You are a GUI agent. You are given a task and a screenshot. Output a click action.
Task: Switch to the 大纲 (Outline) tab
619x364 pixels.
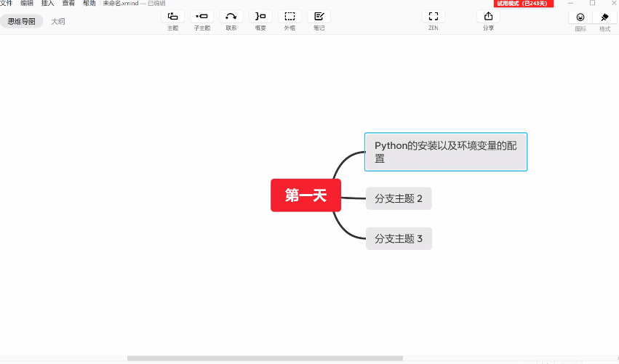point(58,21)
